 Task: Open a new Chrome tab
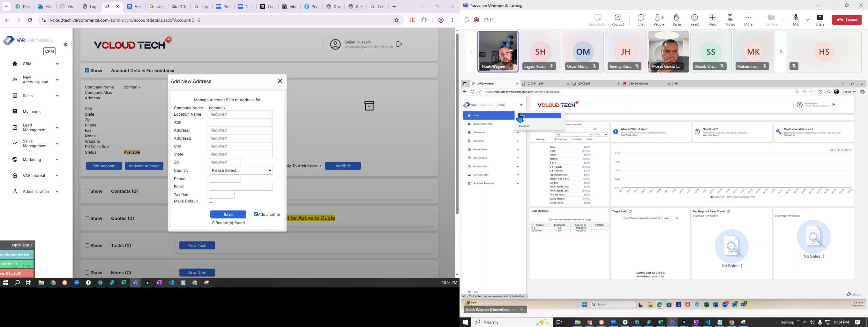pos(394,6)
